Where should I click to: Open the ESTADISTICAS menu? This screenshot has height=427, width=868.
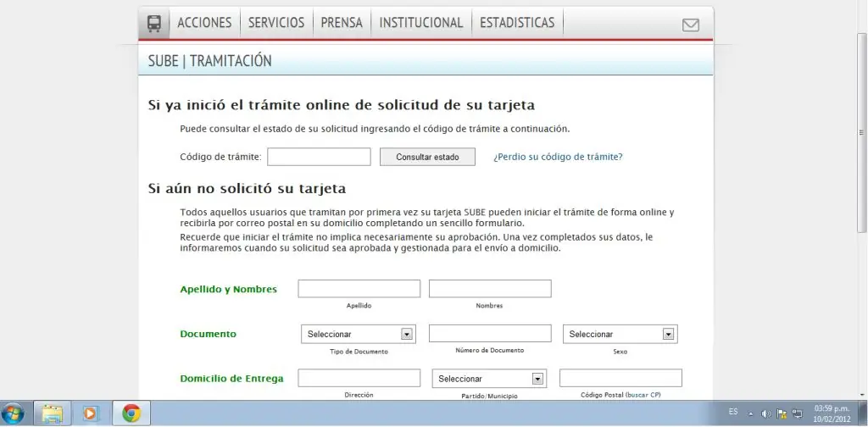coord(517,23)
